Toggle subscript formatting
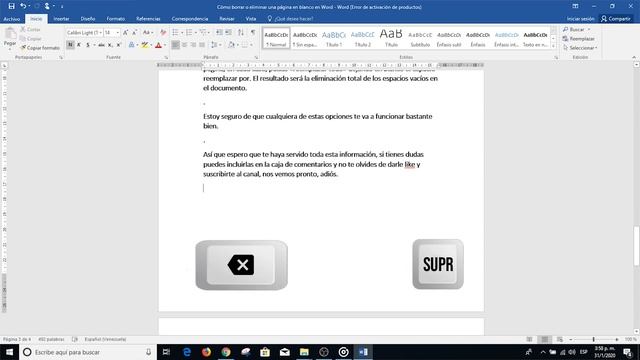Image resolution: width=640 pixels, height=360 pixels. pyautogui.click(x=110, y=45)
